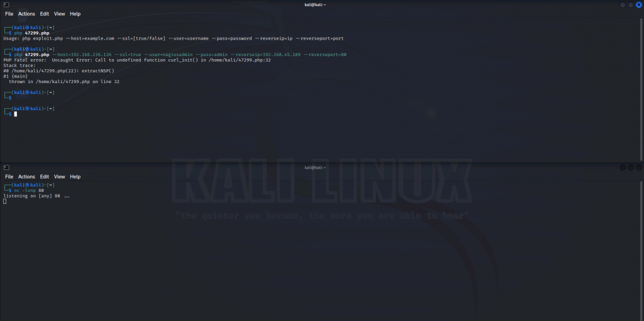Click the top window title 'kali@kali: ~'

tap(315, 4)
